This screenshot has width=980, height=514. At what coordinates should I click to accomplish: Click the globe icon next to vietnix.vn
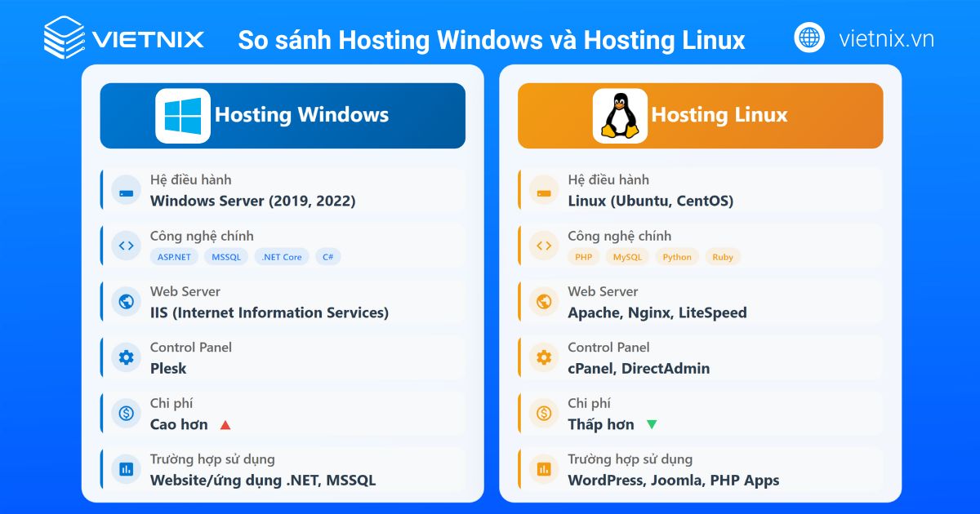point(809,37)
